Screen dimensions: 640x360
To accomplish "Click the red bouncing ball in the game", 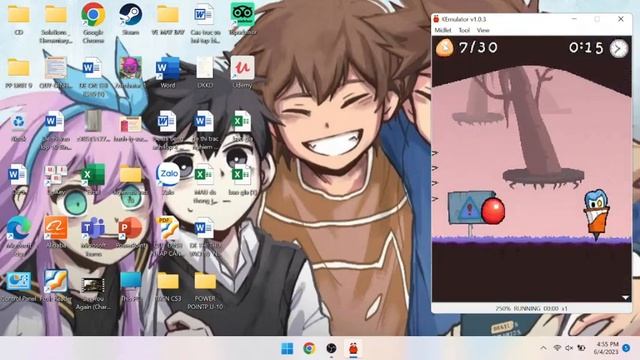I will click(493, 211).
